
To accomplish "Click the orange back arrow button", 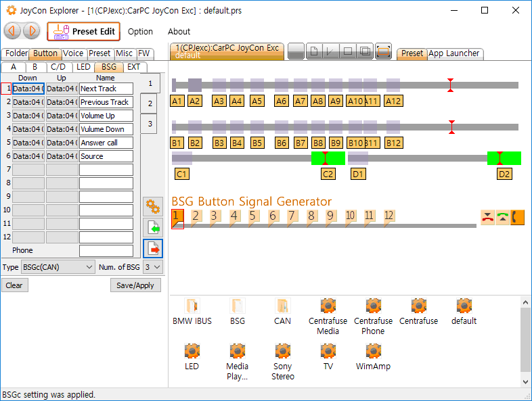I will click(x=13, y=31).
